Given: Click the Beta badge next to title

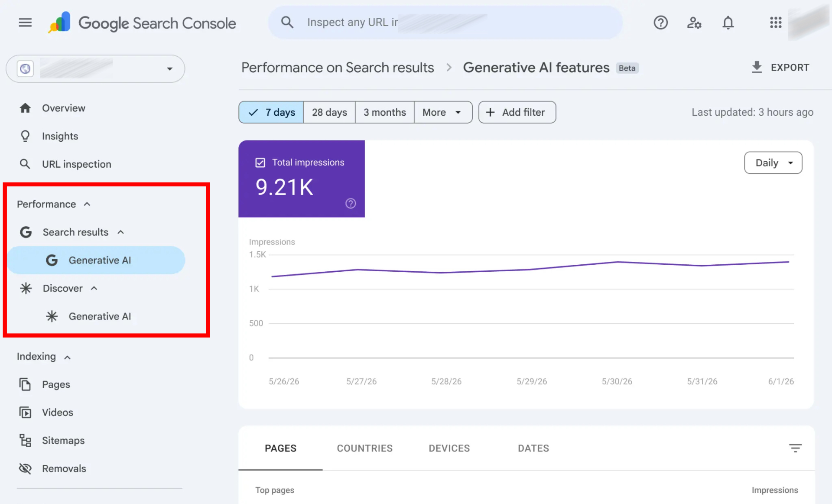Looking at the screenshot, I should pos(627,68).
